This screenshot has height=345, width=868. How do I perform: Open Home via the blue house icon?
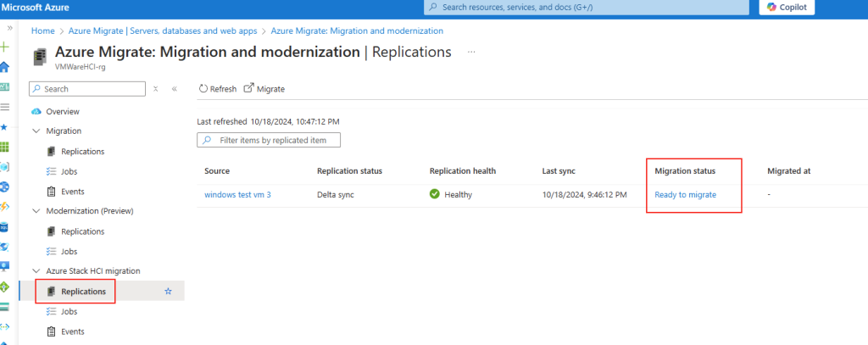(4, 67)
